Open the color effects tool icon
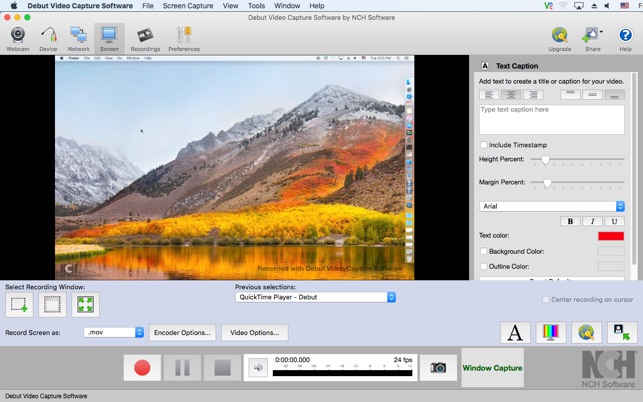 (x=551, y=333)
